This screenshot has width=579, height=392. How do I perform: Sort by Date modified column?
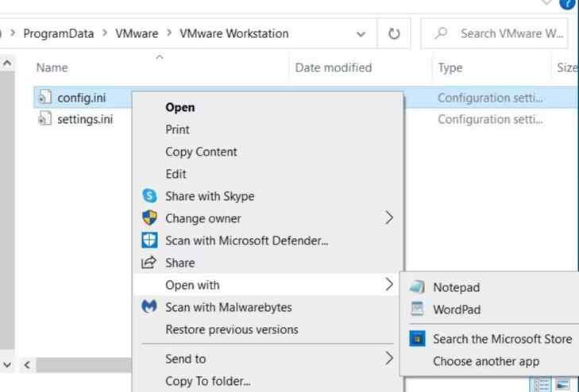coord(334,67)
